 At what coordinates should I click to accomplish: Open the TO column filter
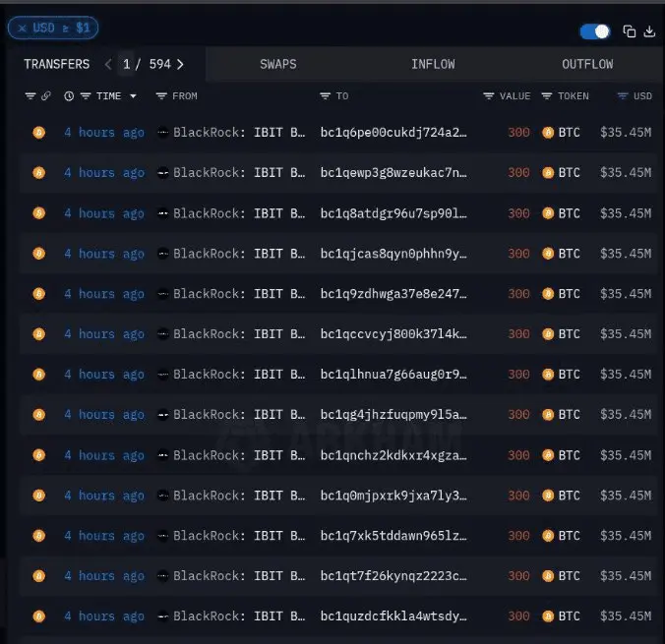coord(325,96)
